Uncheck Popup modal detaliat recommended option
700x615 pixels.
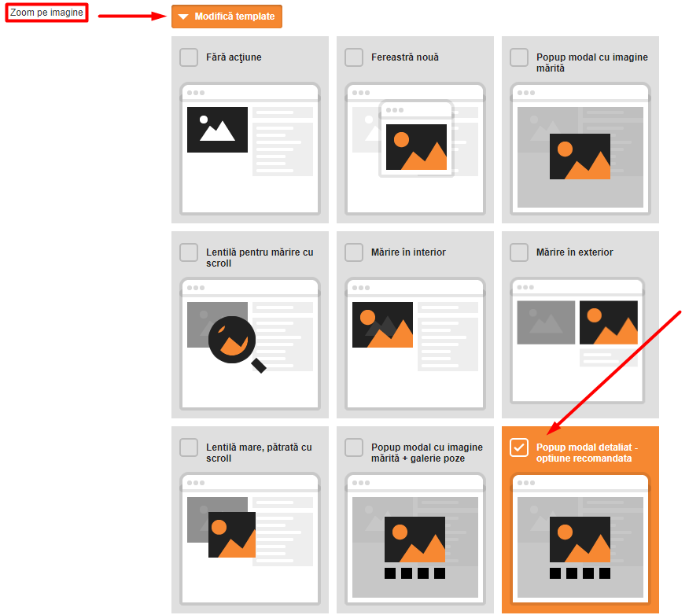click(x=519, y=447)
